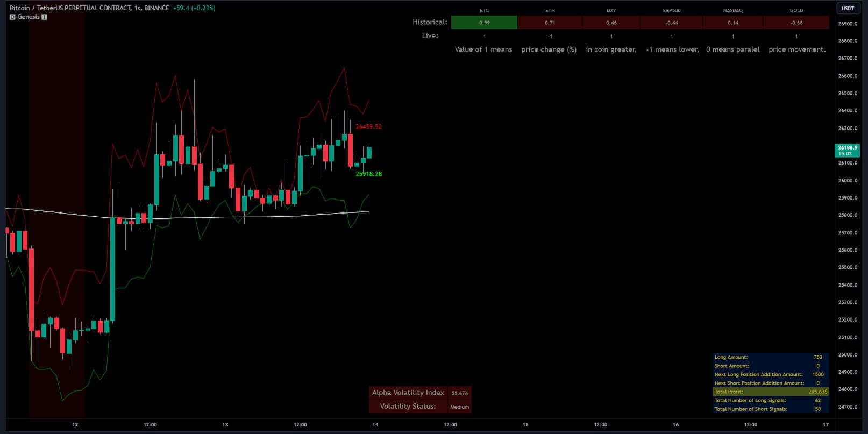This screenshot has height=434, width=868.
Task: Click the Live: row label
Action: [430, 36]
